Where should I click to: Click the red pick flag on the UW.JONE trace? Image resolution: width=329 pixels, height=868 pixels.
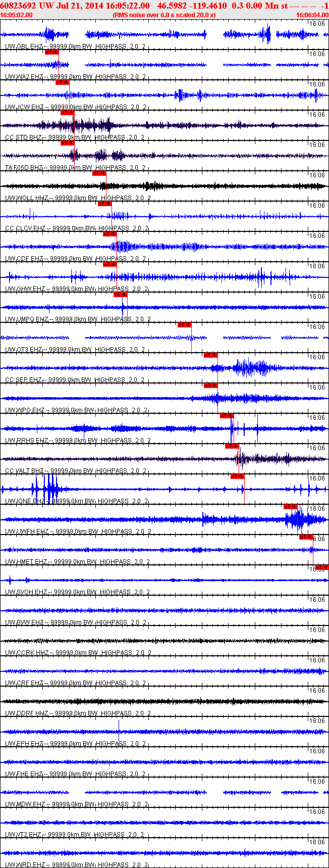pyautogui.click(x=238, y=476)
